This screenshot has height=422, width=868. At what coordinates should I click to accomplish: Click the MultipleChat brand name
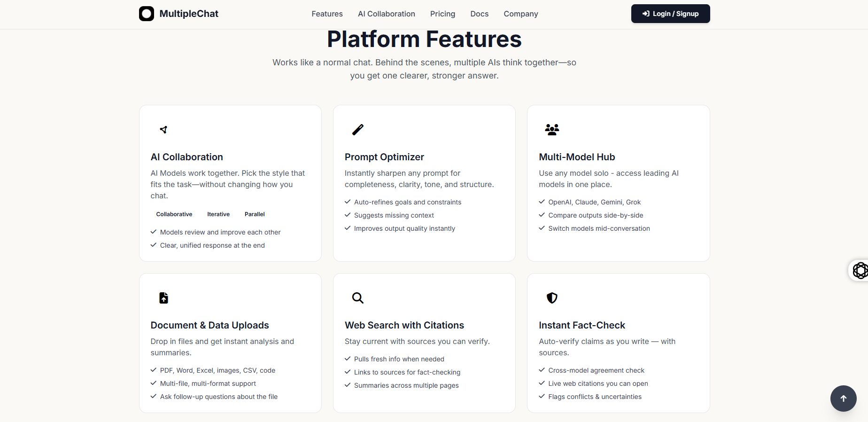point(189,14)
